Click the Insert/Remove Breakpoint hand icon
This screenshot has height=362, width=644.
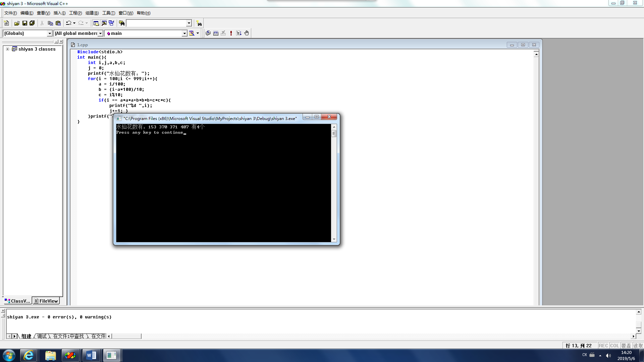point(247,33)
